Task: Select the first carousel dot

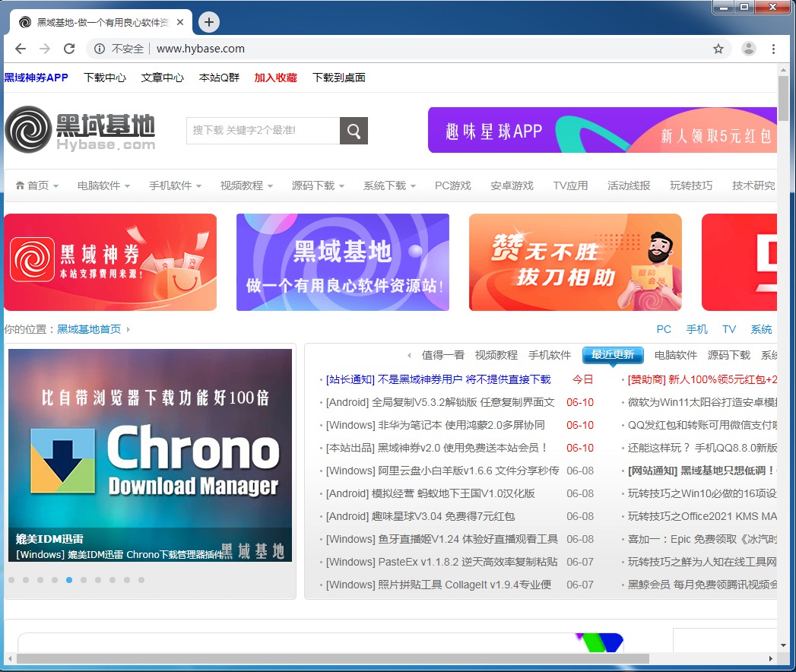Action: [11, 580]
